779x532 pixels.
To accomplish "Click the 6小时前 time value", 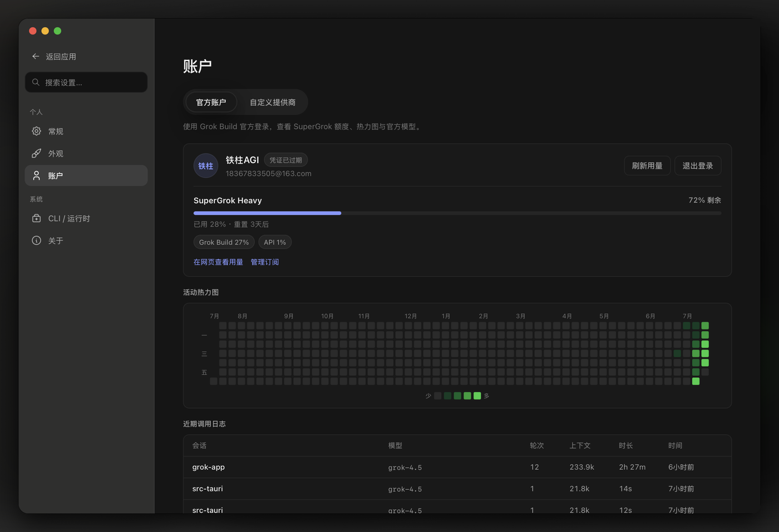I will pyautogui.click(x=681, y=467).
